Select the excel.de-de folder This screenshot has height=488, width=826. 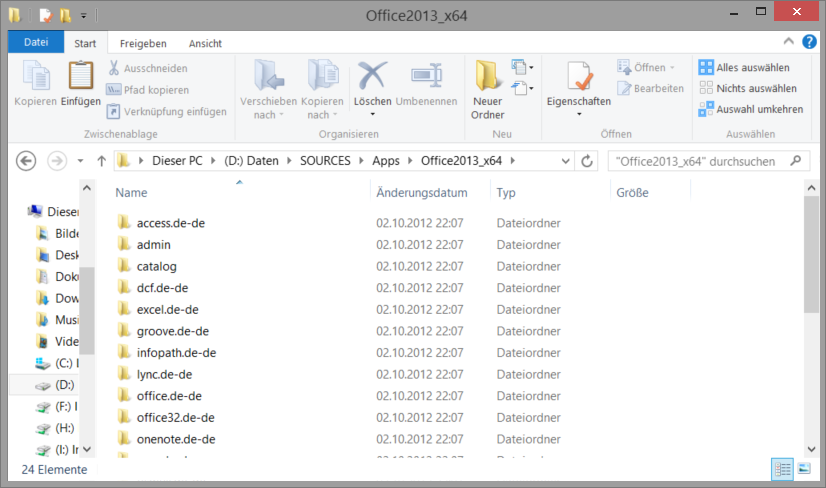(x=168, y=309)
